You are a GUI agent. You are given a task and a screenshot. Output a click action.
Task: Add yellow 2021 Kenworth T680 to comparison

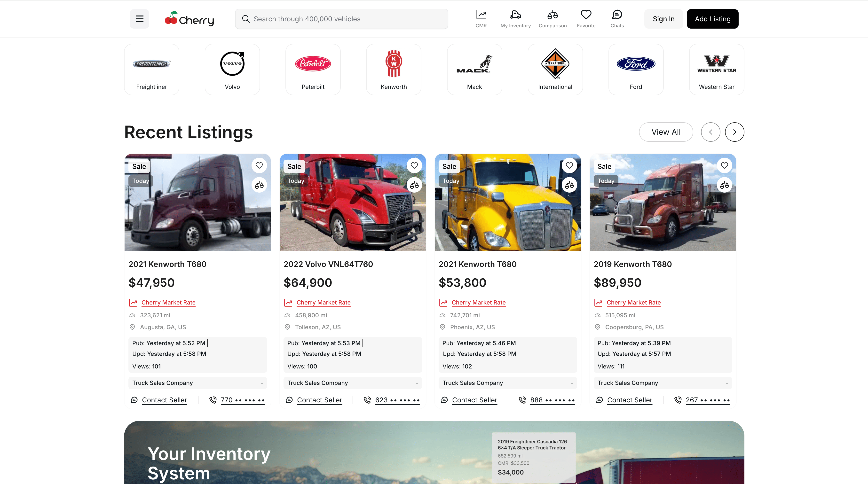[x=569, y=185]
